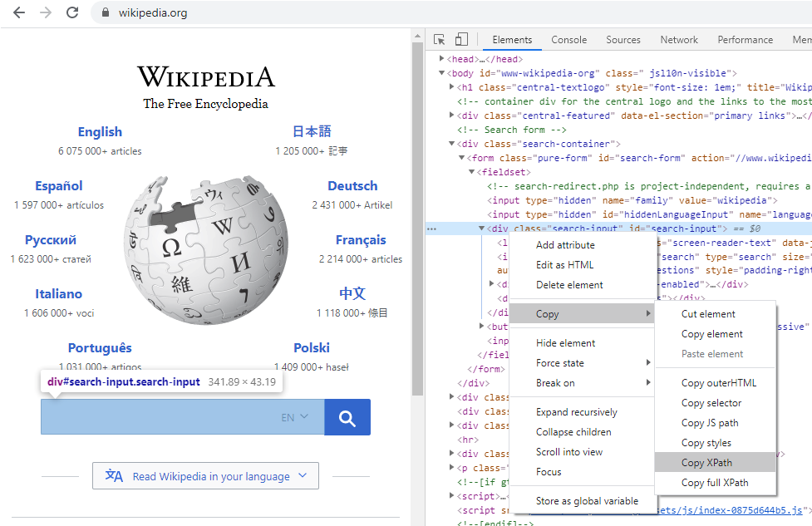Click the inspect element picker icon

(440, 40)
